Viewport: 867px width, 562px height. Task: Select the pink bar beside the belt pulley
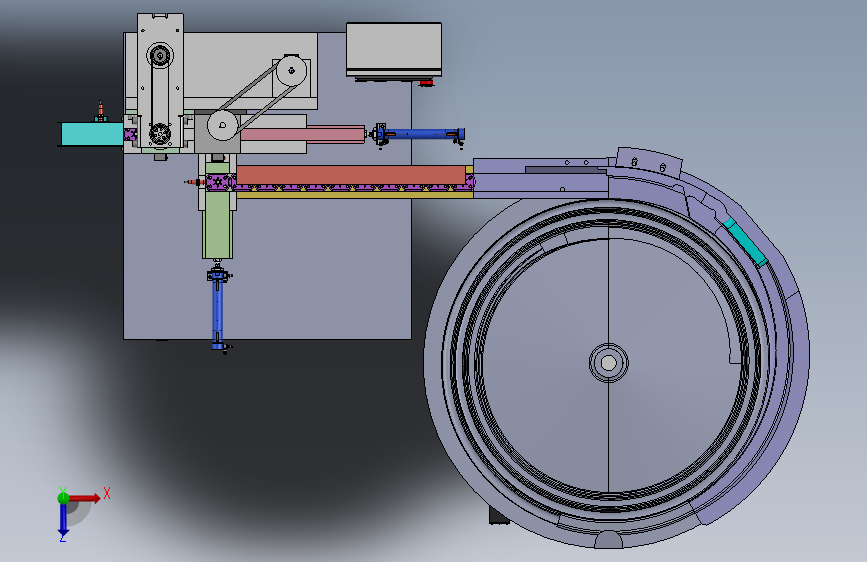302,134
